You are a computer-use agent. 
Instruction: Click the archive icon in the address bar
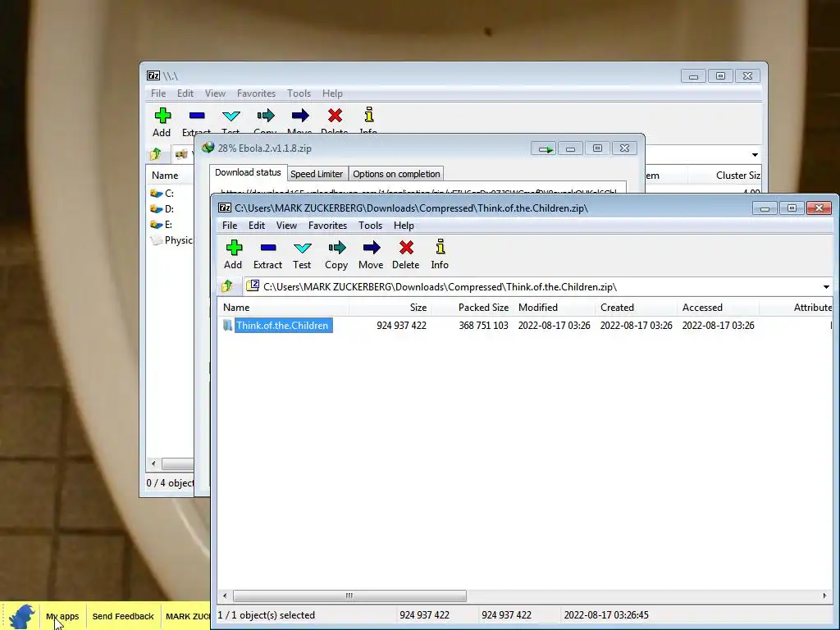(x=253, y=286)
